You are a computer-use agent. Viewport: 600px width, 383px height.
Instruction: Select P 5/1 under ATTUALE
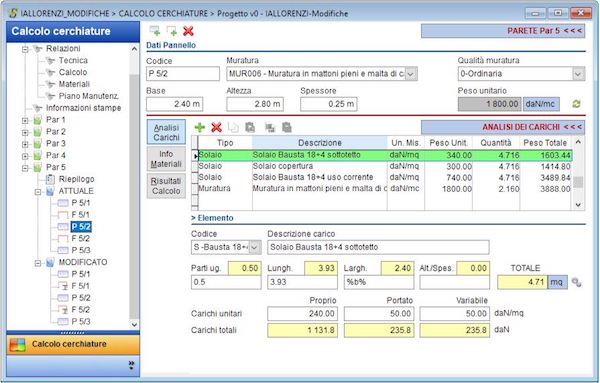(81, 203)
